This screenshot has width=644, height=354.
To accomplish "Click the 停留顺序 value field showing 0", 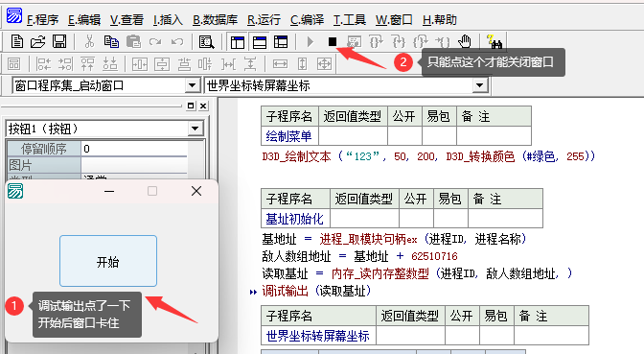I will (134, 149).
